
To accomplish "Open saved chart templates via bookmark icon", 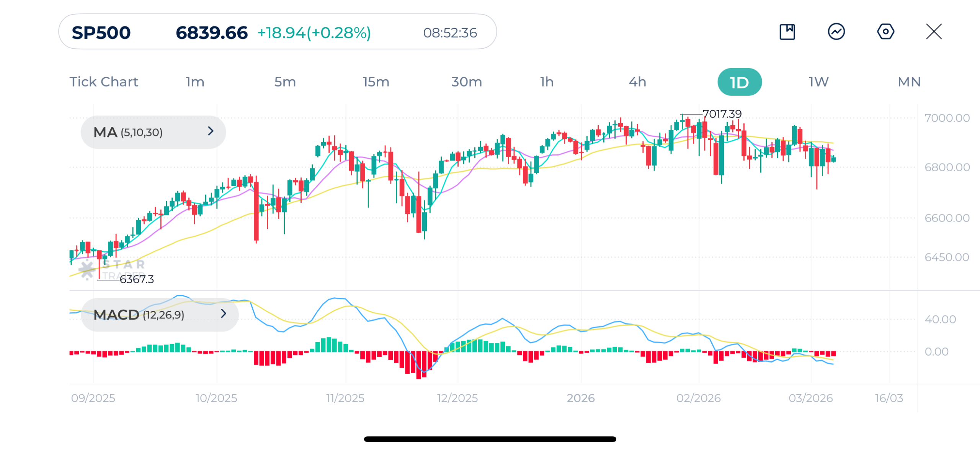I will pos(788,32).
